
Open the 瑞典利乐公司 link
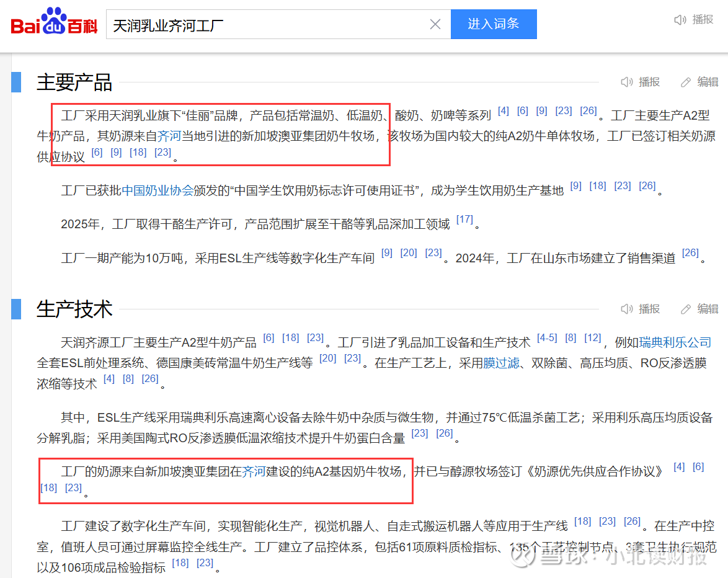(675, 342)
